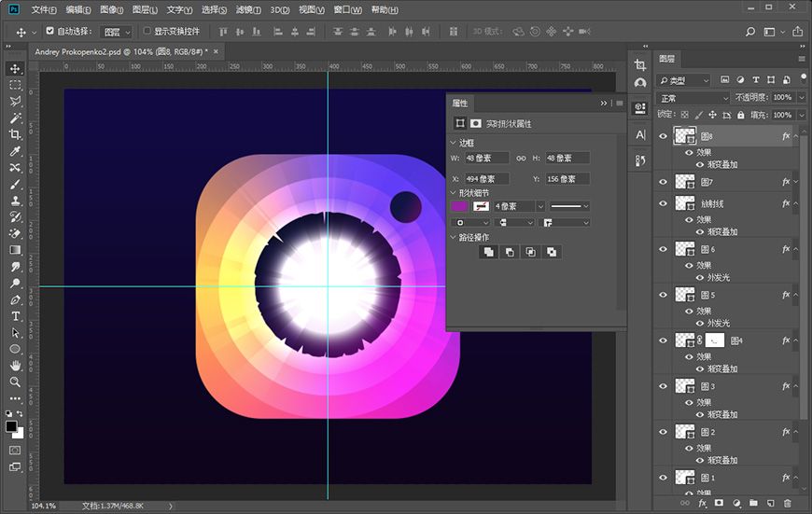Click the W width input field

[487, 158]
